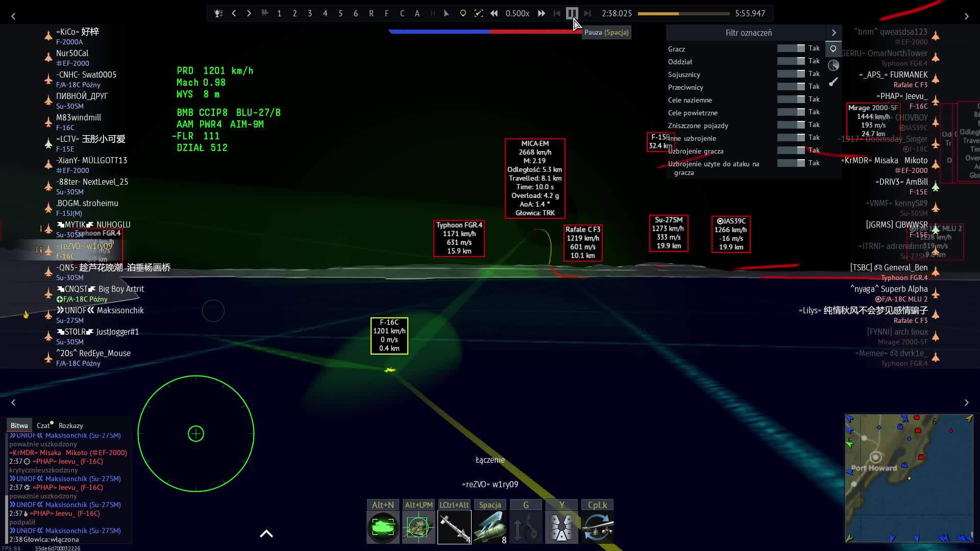Seek on the replay progress bar
Screen dimensions: 980x551
[x=684, y=14]
